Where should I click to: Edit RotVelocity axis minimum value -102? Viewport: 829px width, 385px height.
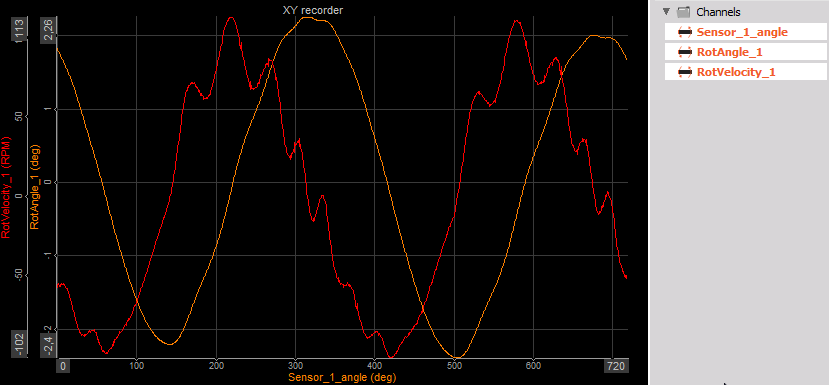(19, 344)
